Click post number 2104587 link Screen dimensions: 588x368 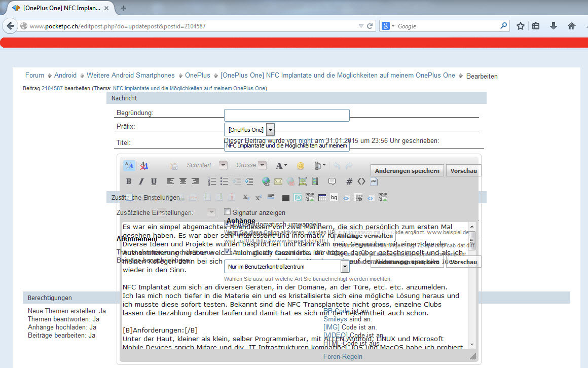52,89
